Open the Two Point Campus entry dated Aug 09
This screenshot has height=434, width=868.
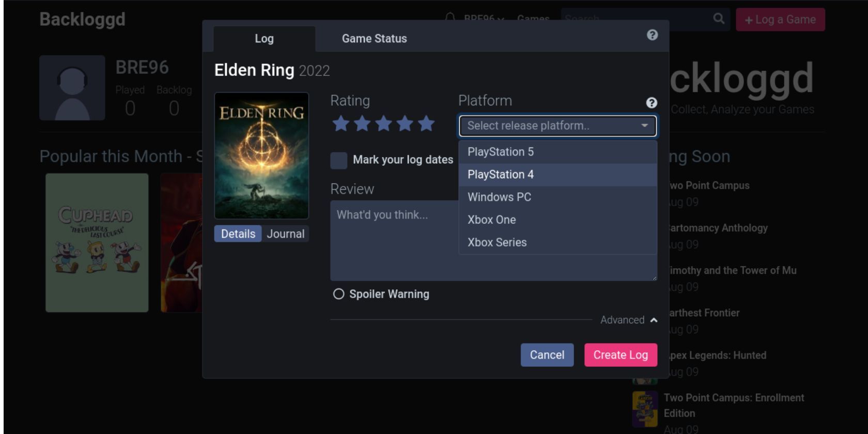tap(709, 185)
